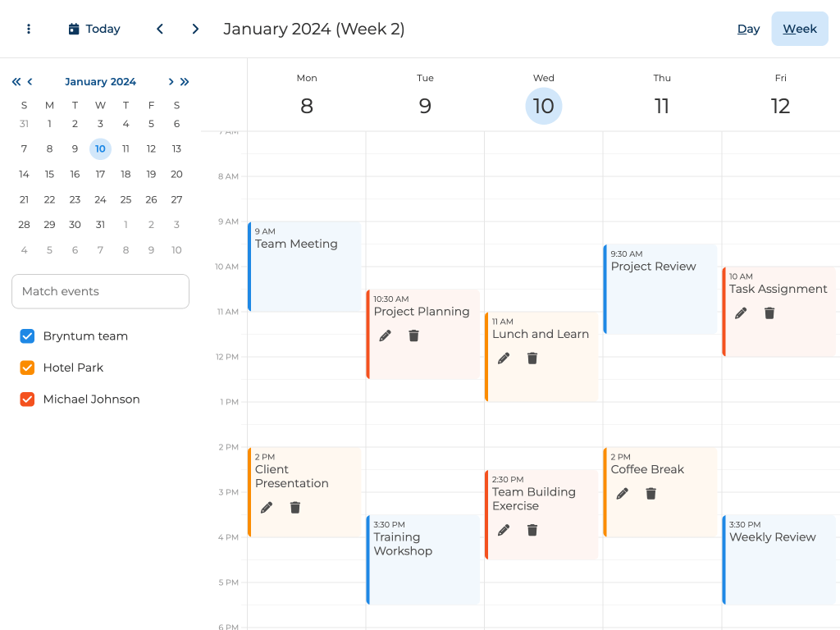Viewport: 840px width, 630px height.
Task: Toggle the Hotel Park checkbox
Action: (27, 367)
